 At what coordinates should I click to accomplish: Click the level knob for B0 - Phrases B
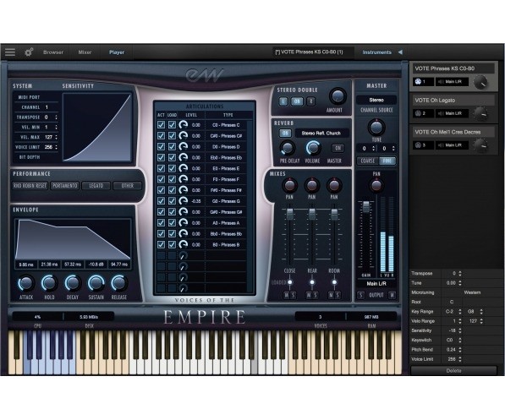tap(184, 244)
